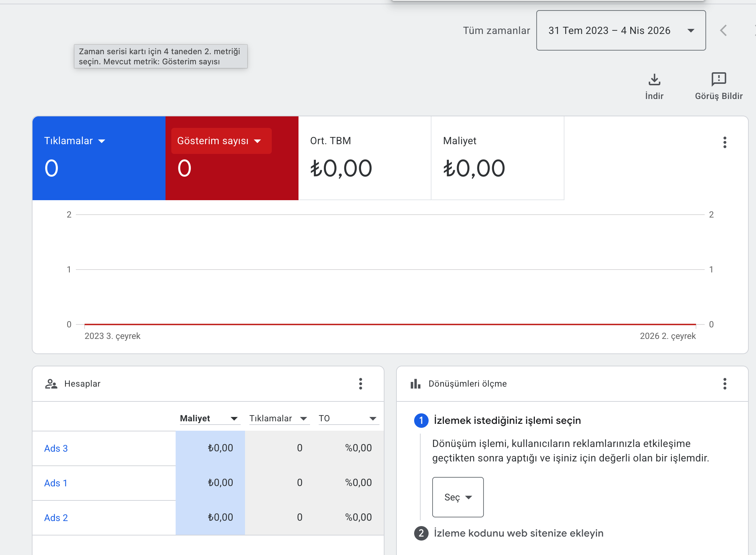Click the Görüş Bildir label
This screenshot has width=756, height=555.
tap(719, 96)
